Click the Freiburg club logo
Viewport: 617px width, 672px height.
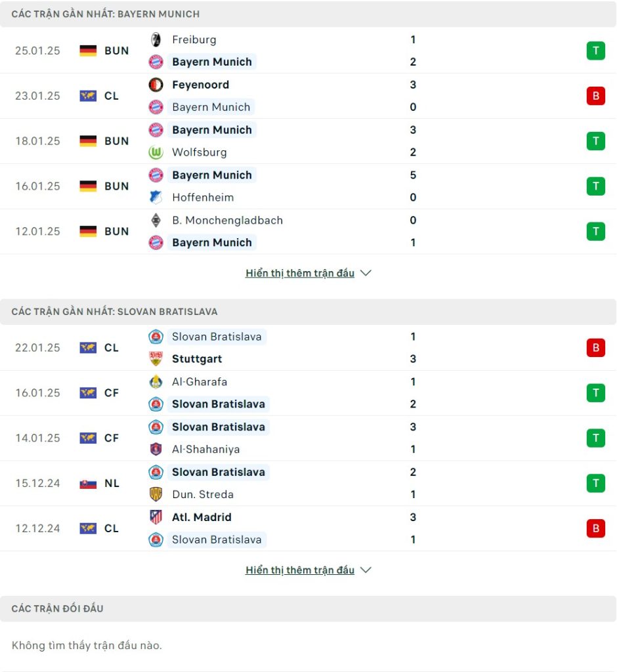coord(156,39)
